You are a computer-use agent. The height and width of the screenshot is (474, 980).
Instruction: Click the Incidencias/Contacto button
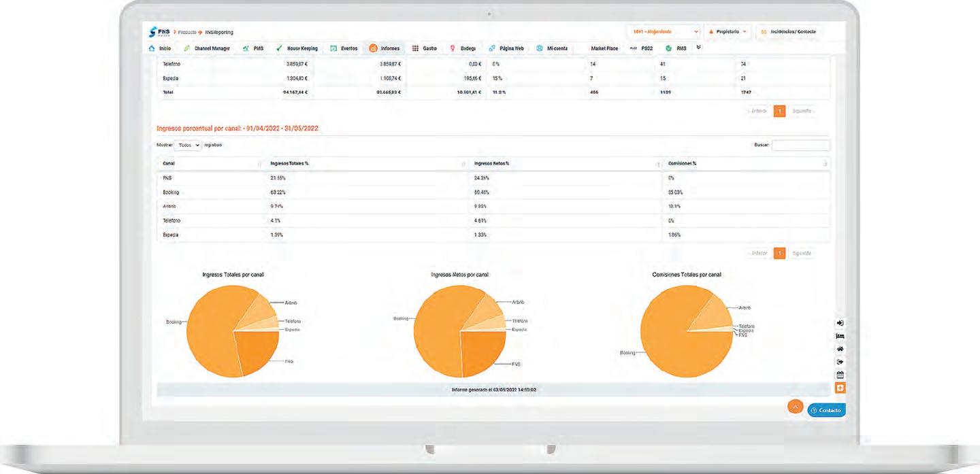(788, 32)
